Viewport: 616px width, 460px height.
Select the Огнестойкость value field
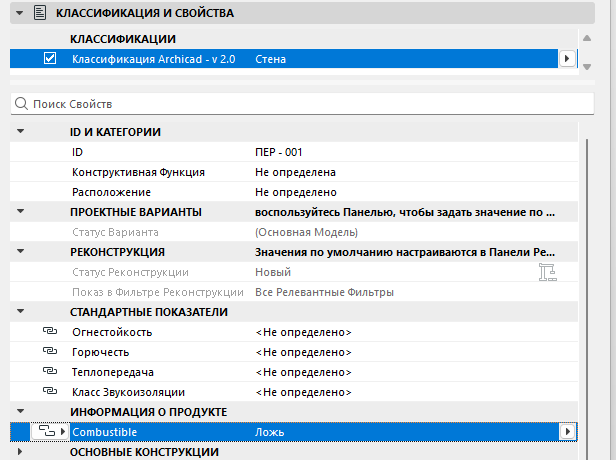303,332
